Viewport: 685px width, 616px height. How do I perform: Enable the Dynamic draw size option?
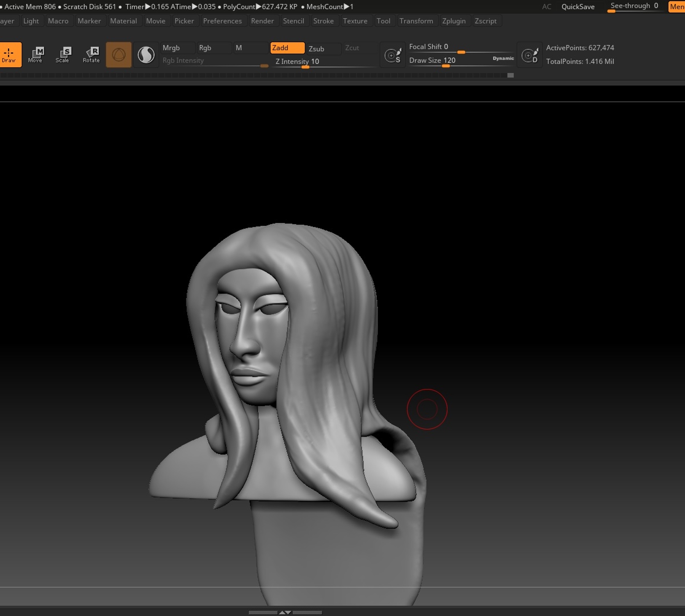[x=503, y=59]
